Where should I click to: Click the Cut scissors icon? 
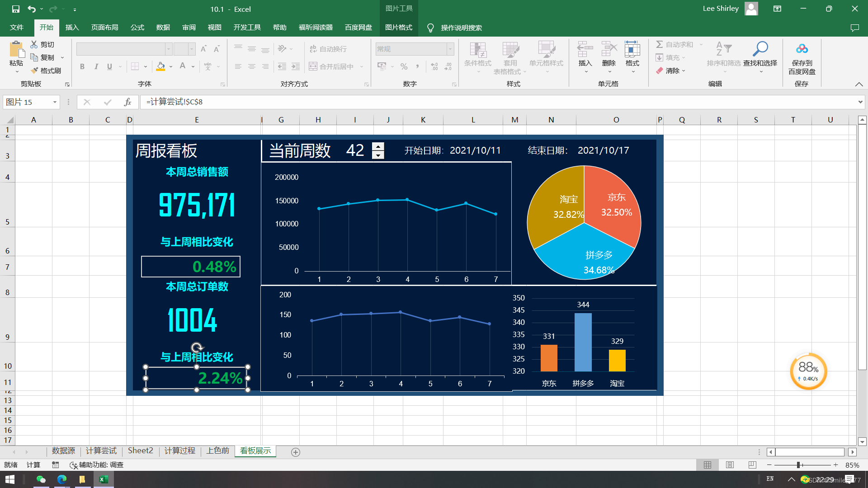[x=34, y=44]
